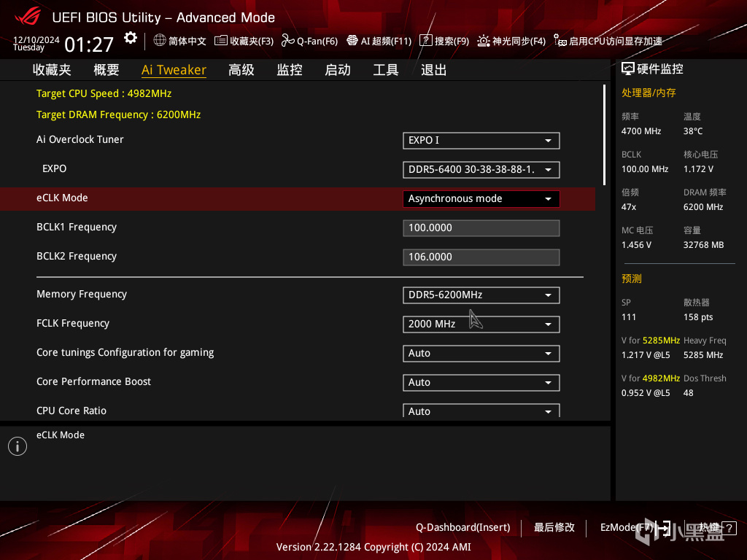
Task: Open Q-Dashboard(Insert)
Action: click(462, 527)
